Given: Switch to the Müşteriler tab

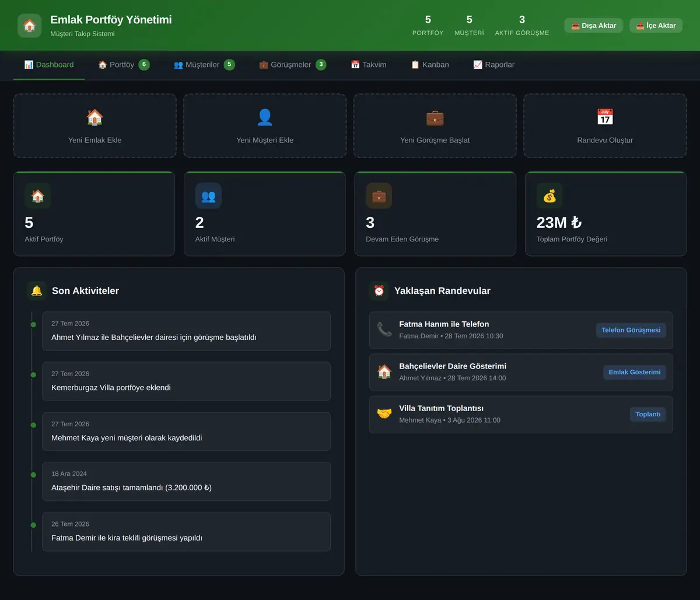Looking at the screenshot, I should pos(204,65).
